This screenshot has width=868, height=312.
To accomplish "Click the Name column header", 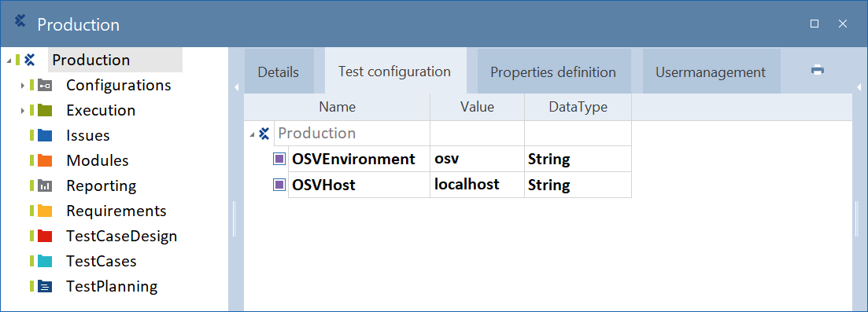I will click(337, 107).
